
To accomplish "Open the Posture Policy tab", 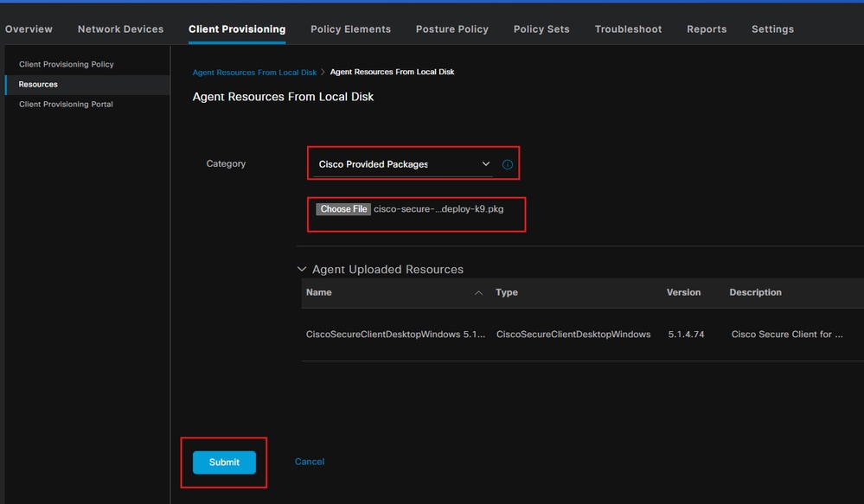I will (451, 29).
